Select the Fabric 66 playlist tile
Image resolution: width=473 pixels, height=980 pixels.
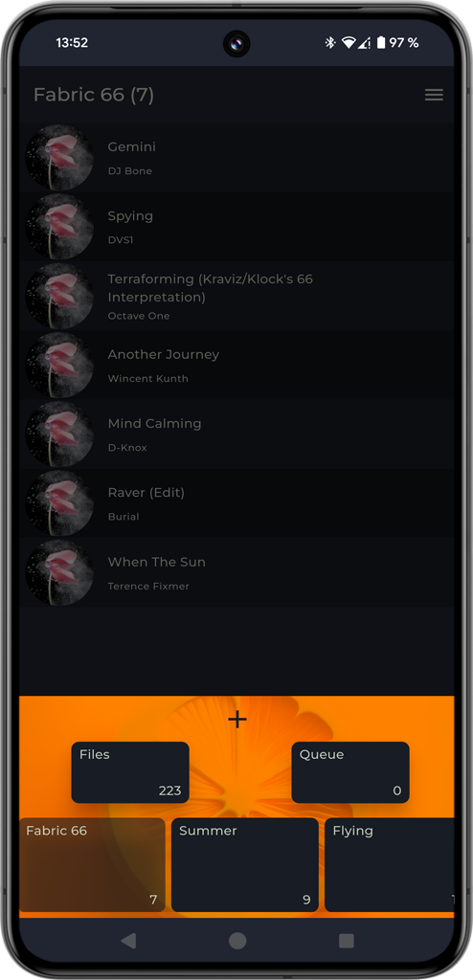(92, 865)
